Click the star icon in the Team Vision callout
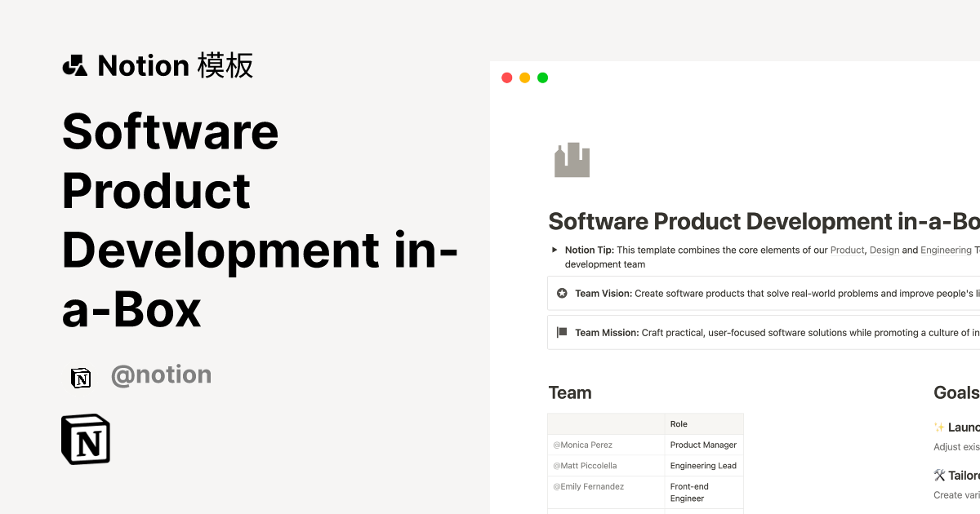Viewport: 980px width, 514px height. click(x=561, y=293)
